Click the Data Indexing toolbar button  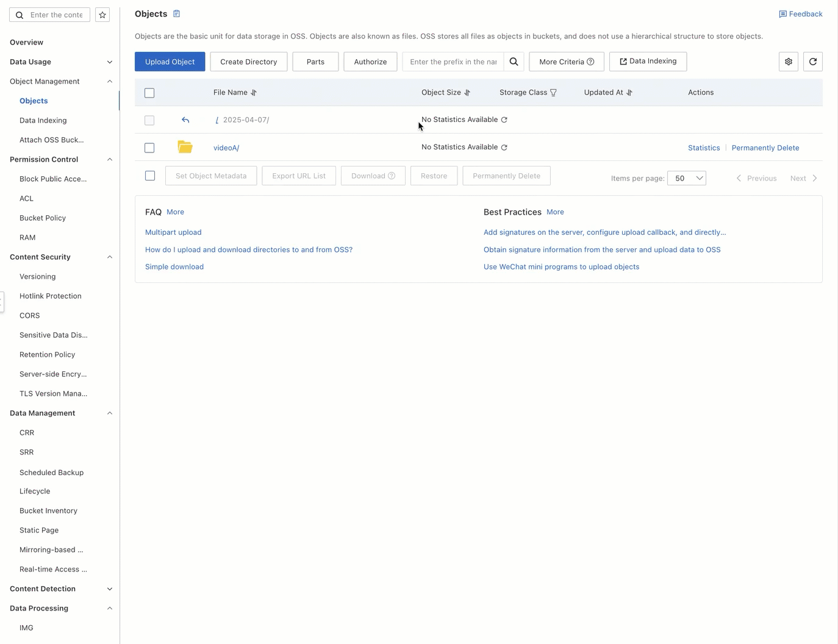tap(648, 61)
